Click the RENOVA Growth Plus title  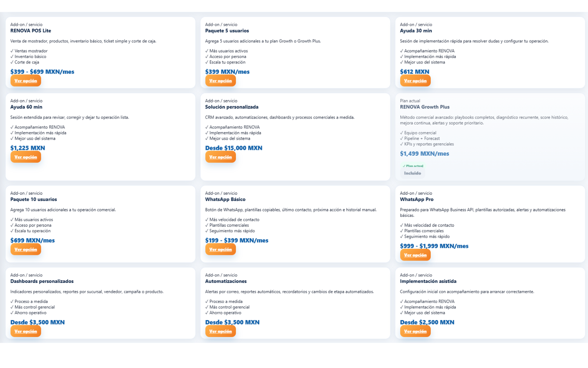(425, 107)
